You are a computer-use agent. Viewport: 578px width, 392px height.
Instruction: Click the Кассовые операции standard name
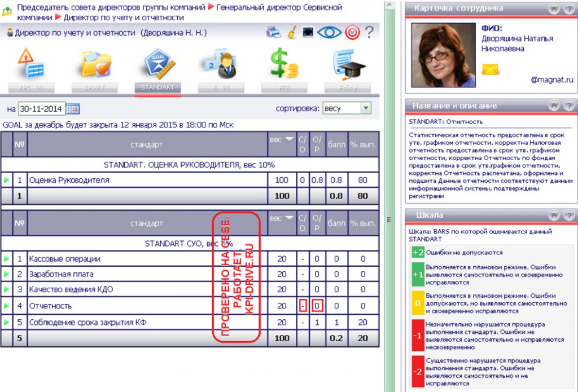[65, 259]
